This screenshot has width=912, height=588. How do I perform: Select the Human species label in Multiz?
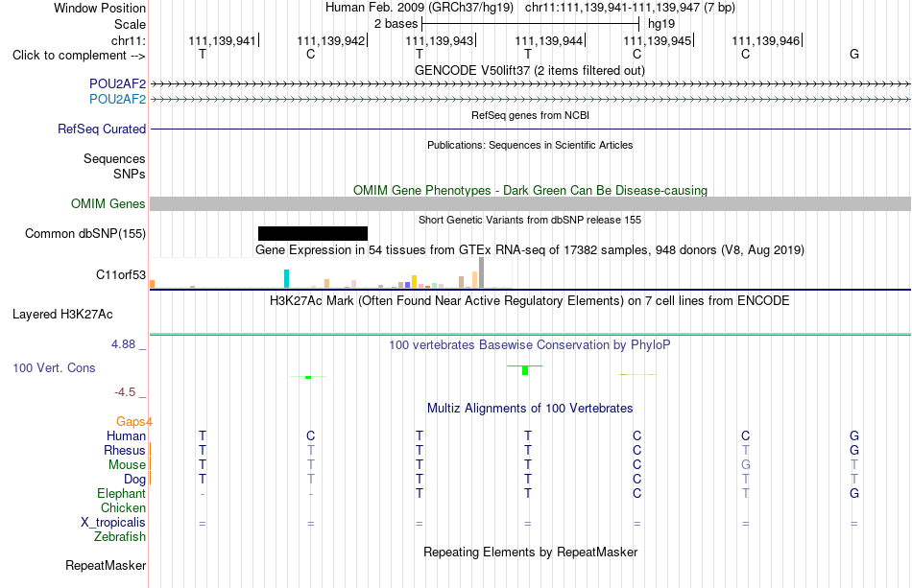(126, 435)
